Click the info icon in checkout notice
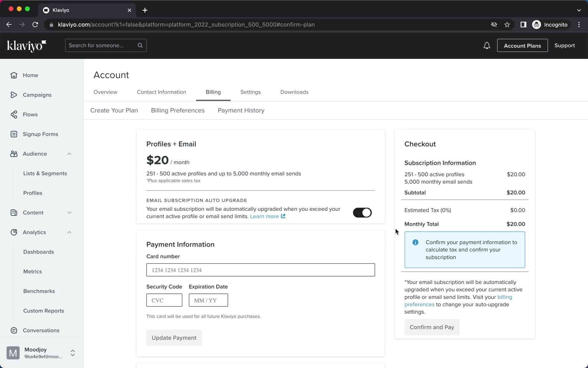 (415, 242)
